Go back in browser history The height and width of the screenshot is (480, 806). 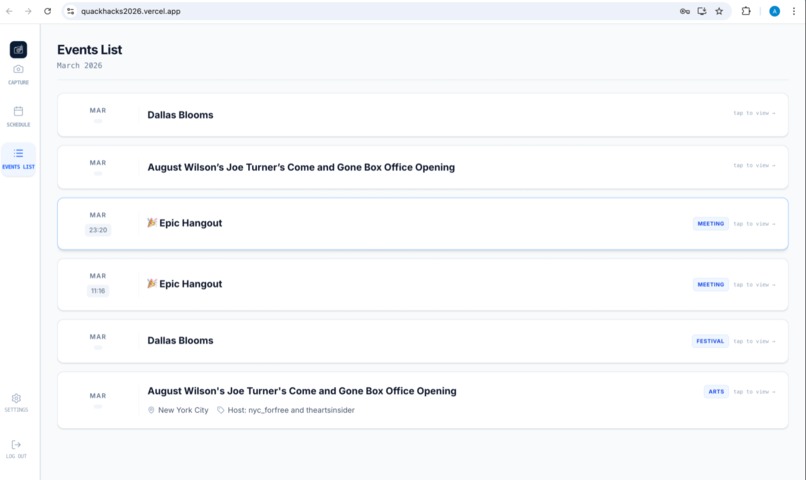tap(9, 11)
